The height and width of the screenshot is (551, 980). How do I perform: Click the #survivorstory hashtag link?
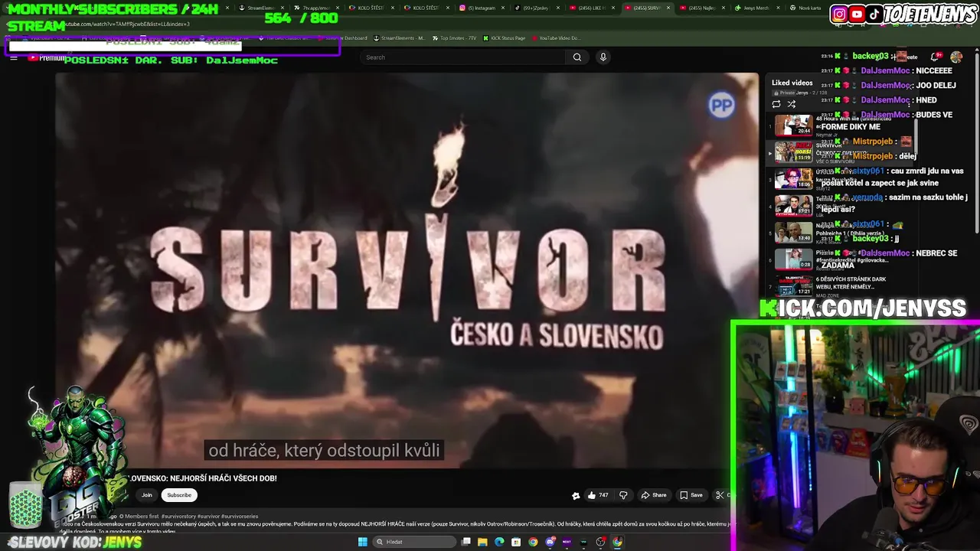coord(178,517)
